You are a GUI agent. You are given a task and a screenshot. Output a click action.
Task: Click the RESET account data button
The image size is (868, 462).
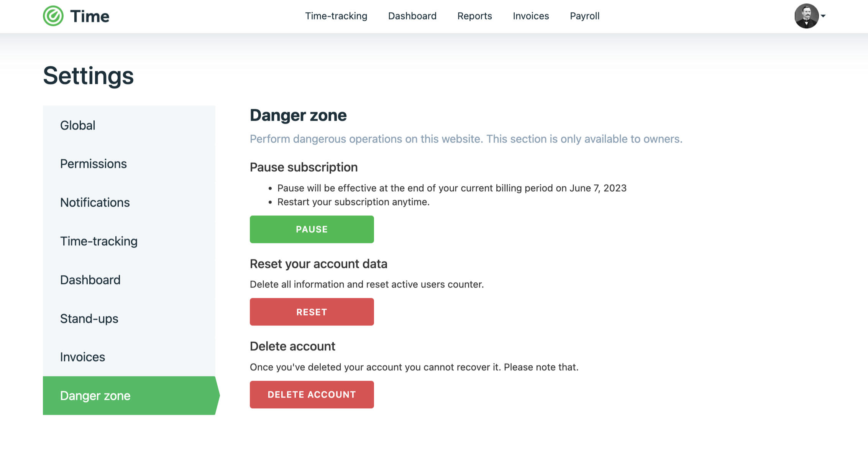312,312
